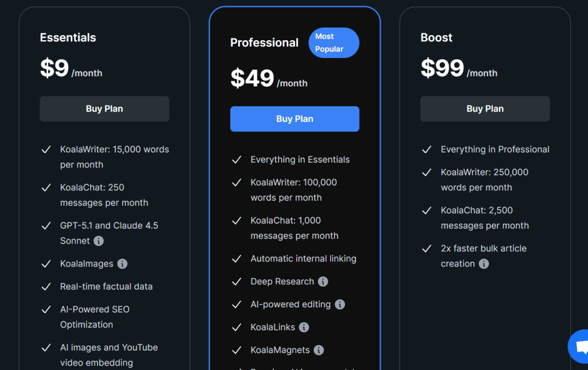
Task: Click Buy Plan under Essentials
Action: coord(105,109)
